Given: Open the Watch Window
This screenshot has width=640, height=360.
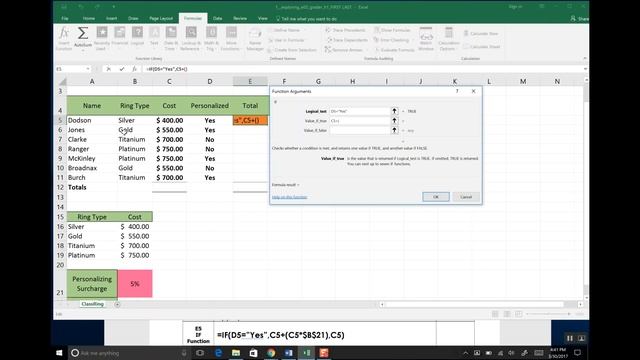Looking at the screenshot, I should click(426, 38).
